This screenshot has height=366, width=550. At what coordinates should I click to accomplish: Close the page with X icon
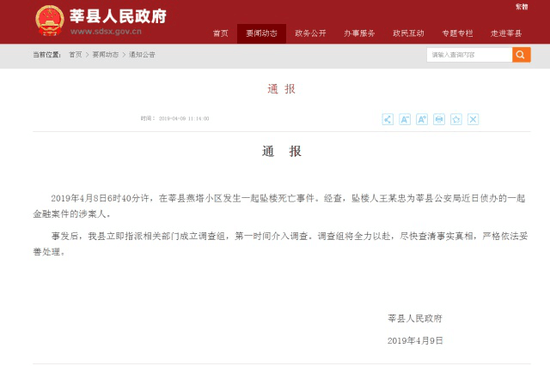473,119
